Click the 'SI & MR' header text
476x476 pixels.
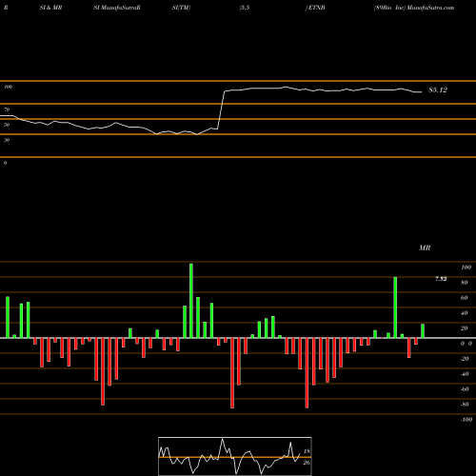coord(50,8)
